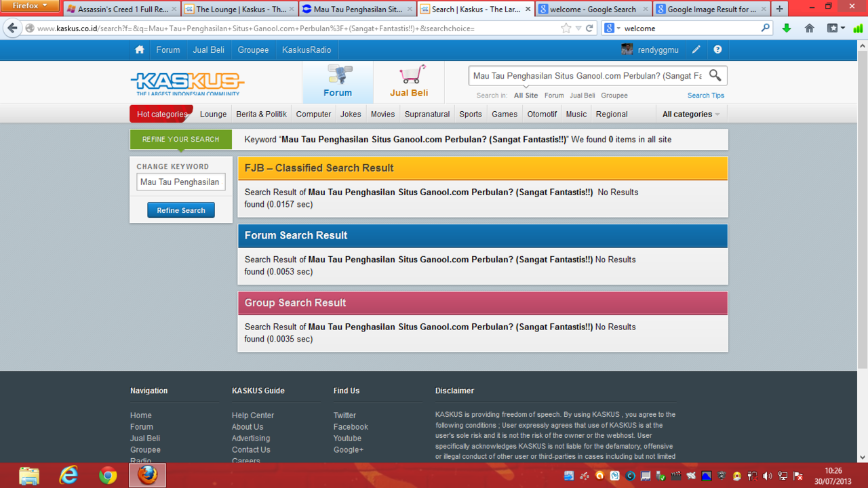Click the Refine Search button

(181, 210)
